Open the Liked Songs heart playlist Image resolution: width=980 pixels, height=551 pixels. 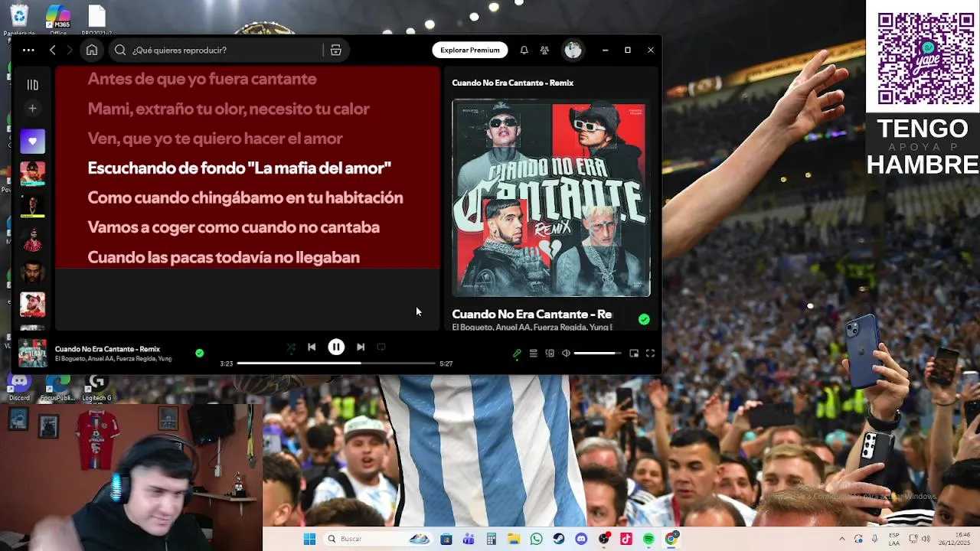[32, 141]
